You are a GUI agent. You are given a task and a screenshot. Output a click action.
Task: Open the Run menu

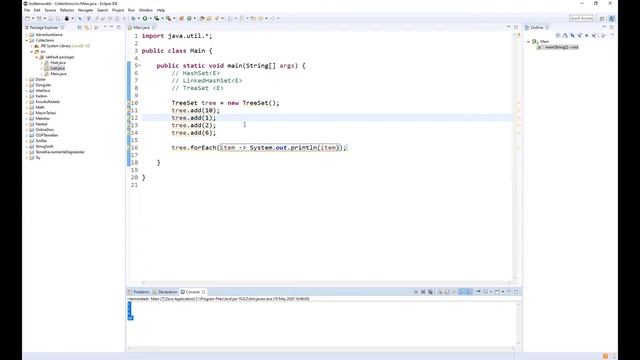(131, 10)
